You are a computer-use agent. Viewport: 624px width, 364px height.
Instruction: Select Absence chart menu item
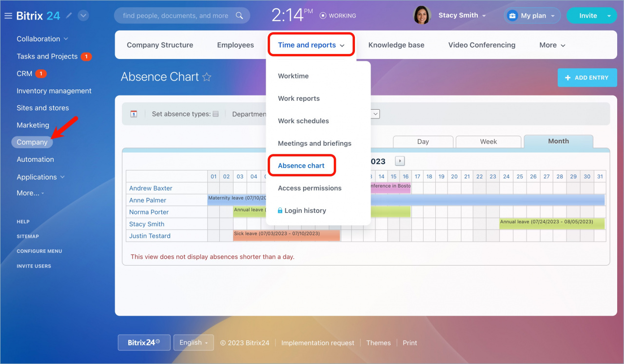pyautogui.click(x=301, y=166)
